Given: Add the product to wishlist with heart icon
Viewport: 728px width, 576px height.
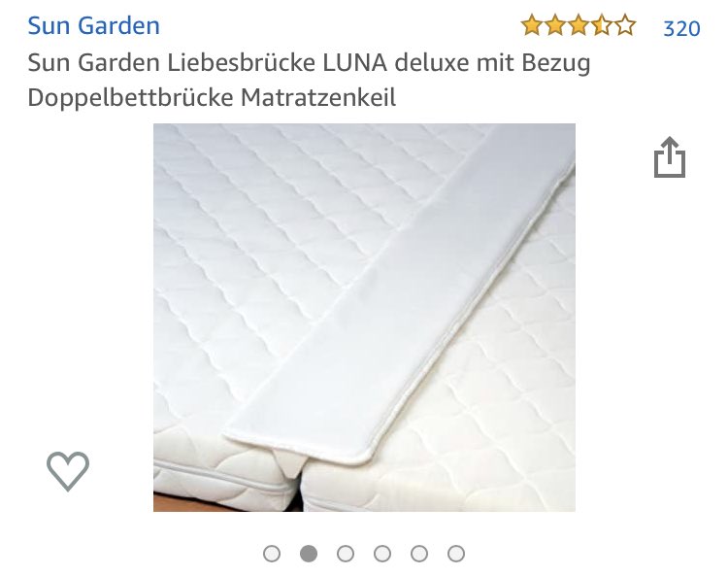Looking at the screenshot, I should (x=68, y=471).
